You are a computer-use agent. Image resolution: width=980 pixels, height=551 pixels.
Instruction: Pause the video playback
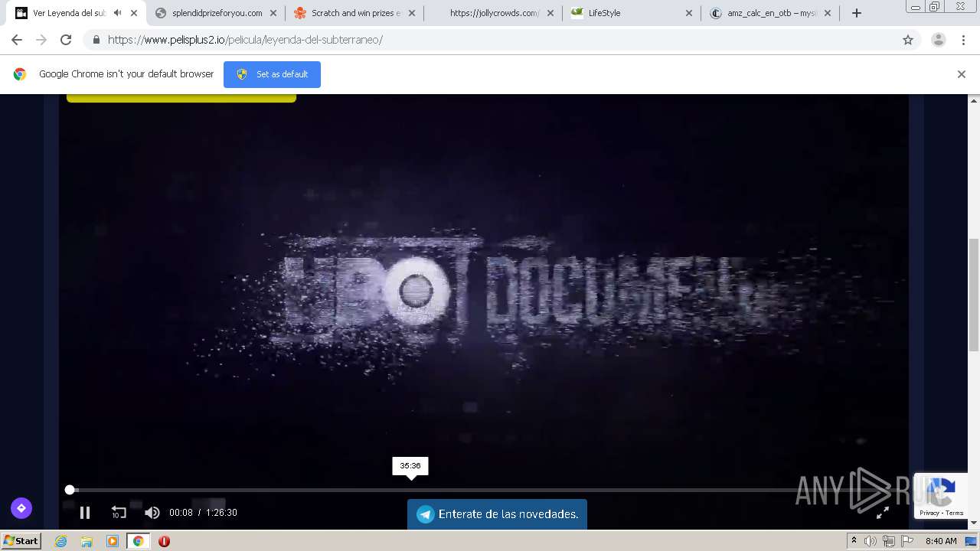(x=85, y=513)
